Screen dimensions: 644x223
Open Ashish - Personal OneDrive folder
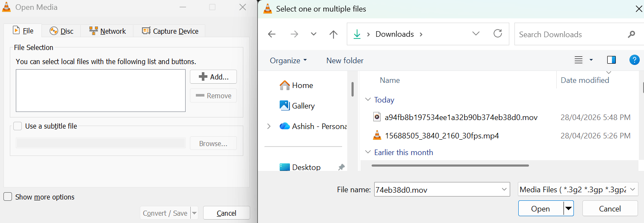coord(313,126)
